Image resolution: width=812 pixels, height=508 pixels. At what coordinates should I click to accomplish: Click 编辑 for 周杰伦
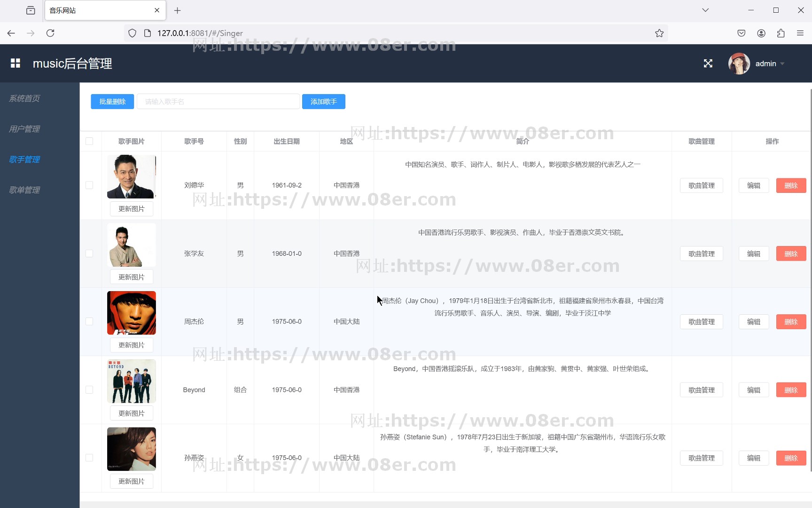pos(754,322)
